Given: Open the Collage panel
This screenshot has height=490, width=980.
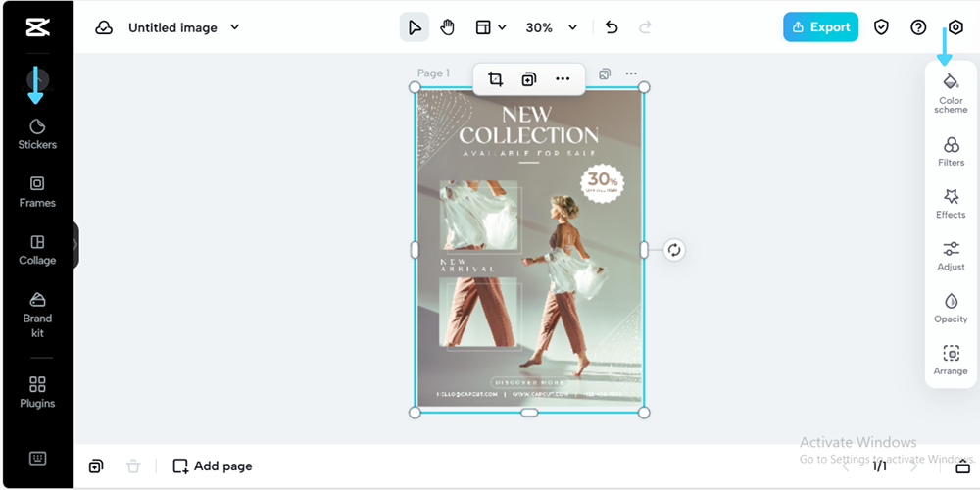Looking at the screenshot, I should click(x=37, y=250).
